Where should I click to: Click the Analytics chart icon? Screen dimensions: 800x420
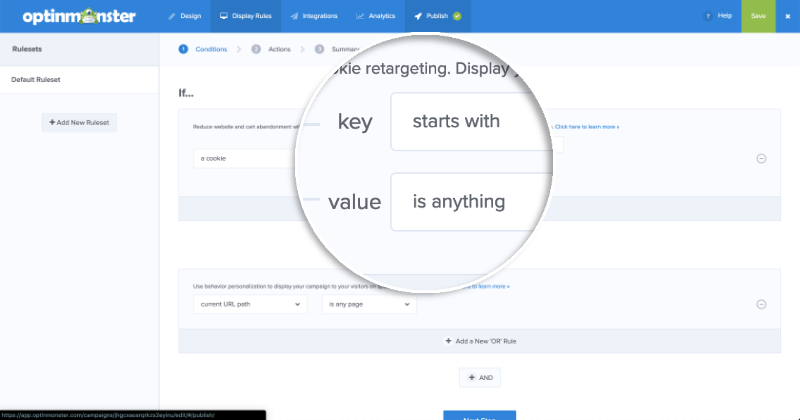click(360, 16)
